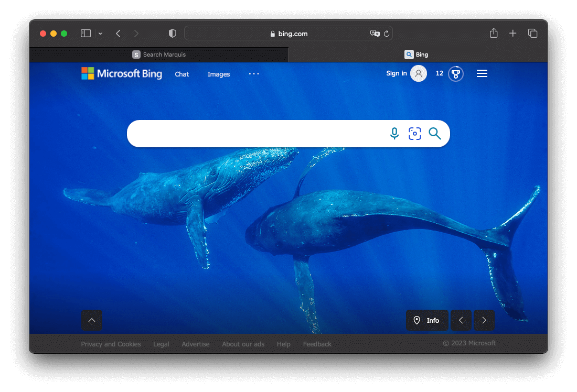This screenshot has height=392, width=577.
Task: Run a search using the magnifying glass icon
Action: (x=435, y=134)
